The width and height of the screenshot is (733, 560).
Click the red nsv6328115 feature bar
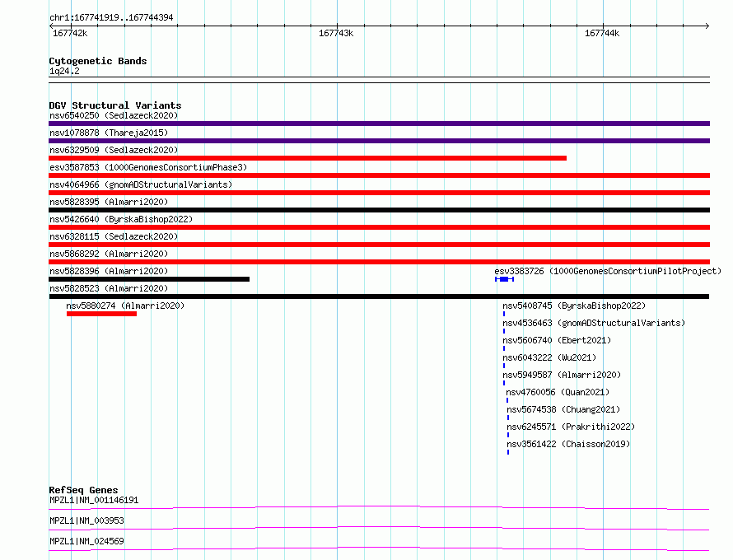point(379,245)
